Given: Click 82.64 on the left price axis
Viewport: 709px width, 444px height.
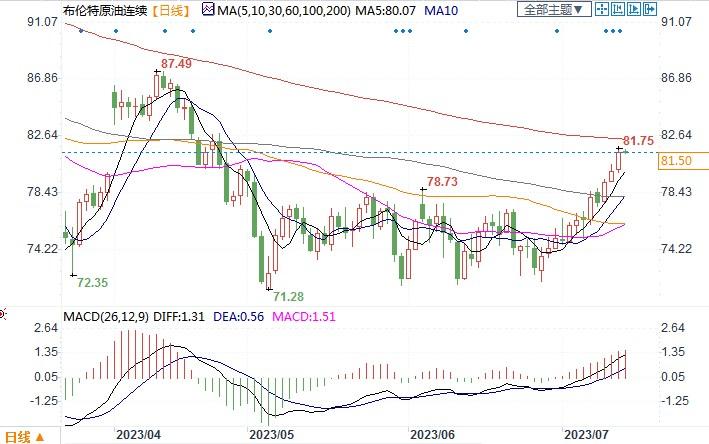Looking at the screenshot, I should [x=43, y=135].
